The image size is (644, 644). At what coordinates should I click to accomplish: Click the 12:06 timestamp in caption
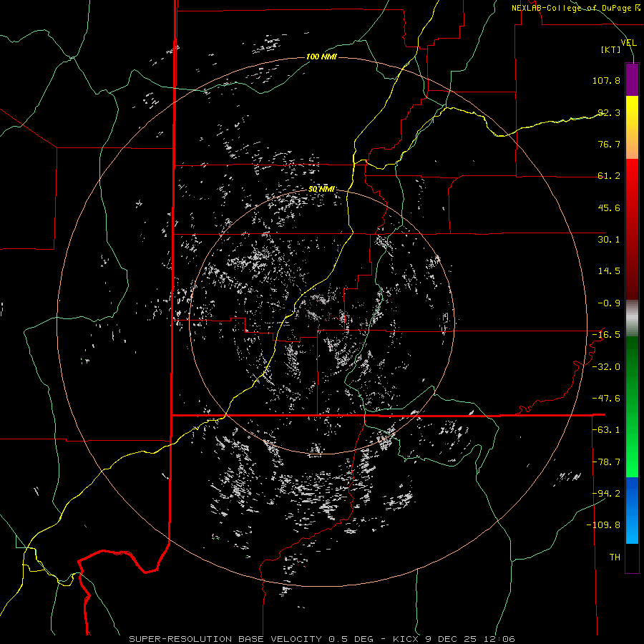point(499,639)
